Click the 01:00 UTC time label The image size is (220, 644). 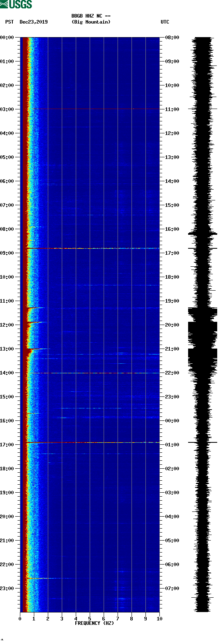(x=172, y=445)
